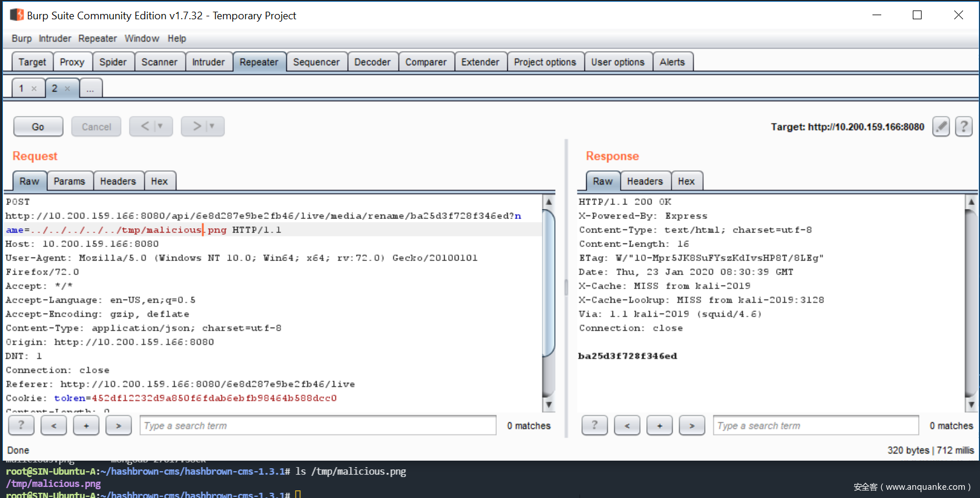
Task: Open the User options tab
Action: point(618,62)
